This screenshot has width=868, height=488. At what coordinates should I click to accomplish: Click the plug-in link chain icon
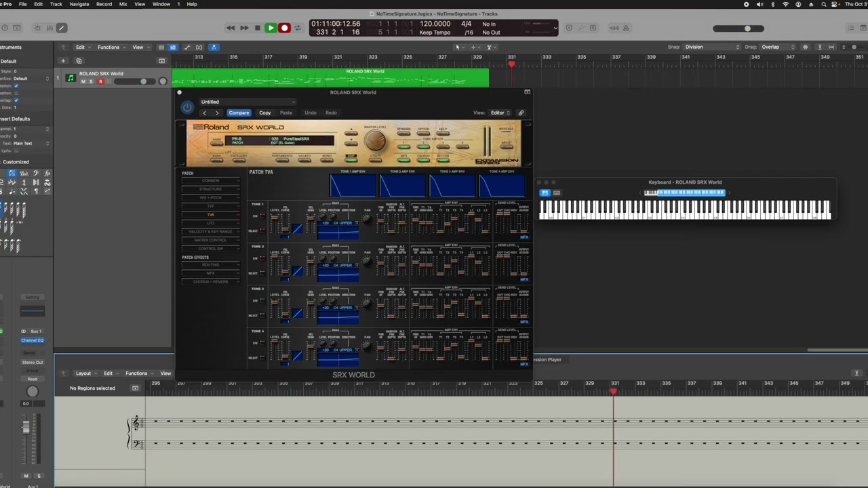(x=521, y=113)
